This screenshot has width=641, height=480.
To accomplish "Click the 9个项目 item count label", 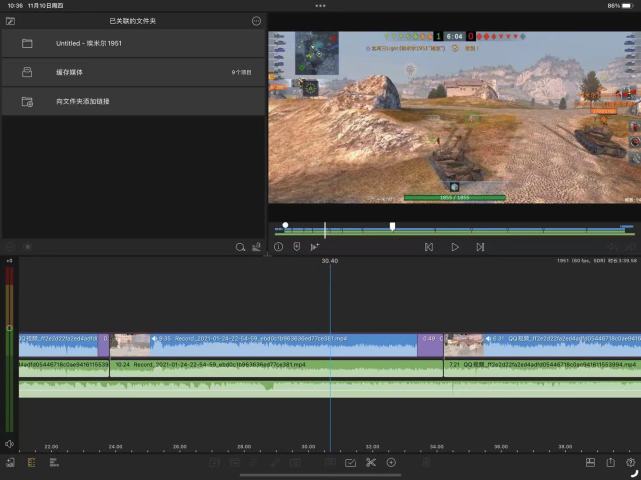I will [x=241, y=72].
